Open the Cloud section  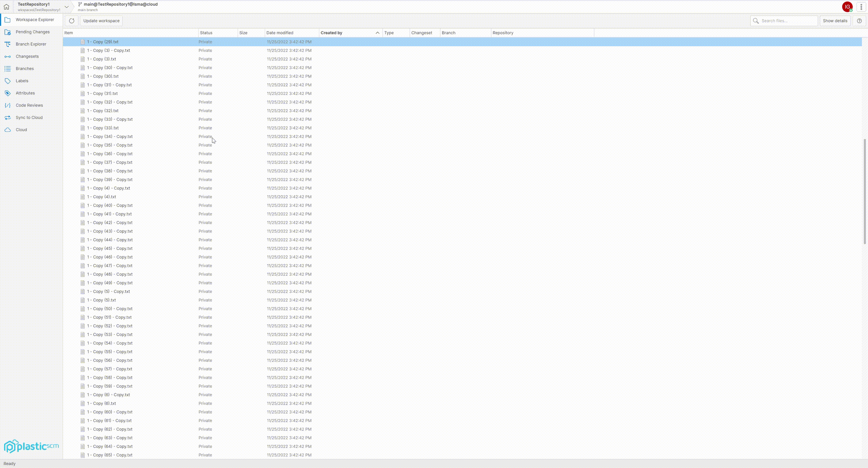(x=21, y=130)
